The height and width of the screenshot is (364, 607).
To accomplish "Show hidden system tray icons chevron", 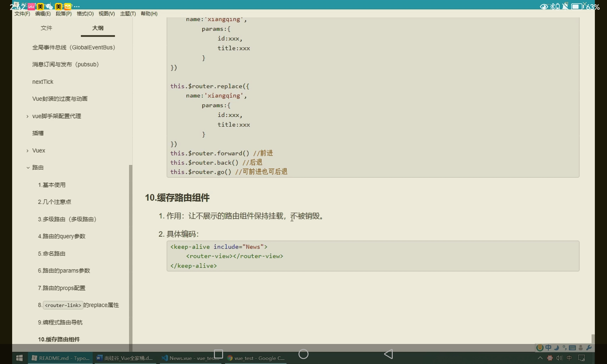I will tap(540, 358).
